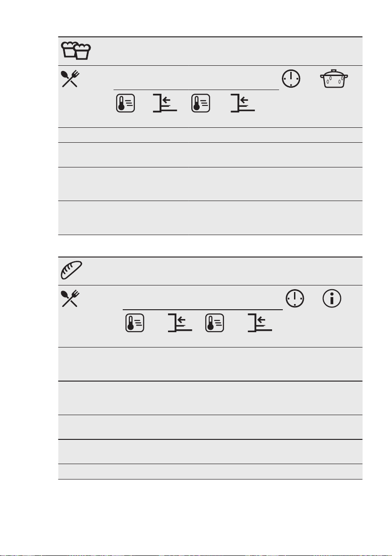Select first thermometer icon in muffins table
The height and width of the screenshot is (556, 392).
[126, 103]
